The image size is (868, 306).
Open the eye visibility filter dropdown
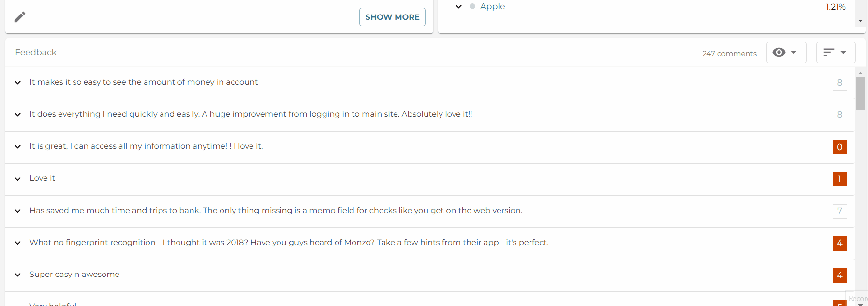[786, 52]
